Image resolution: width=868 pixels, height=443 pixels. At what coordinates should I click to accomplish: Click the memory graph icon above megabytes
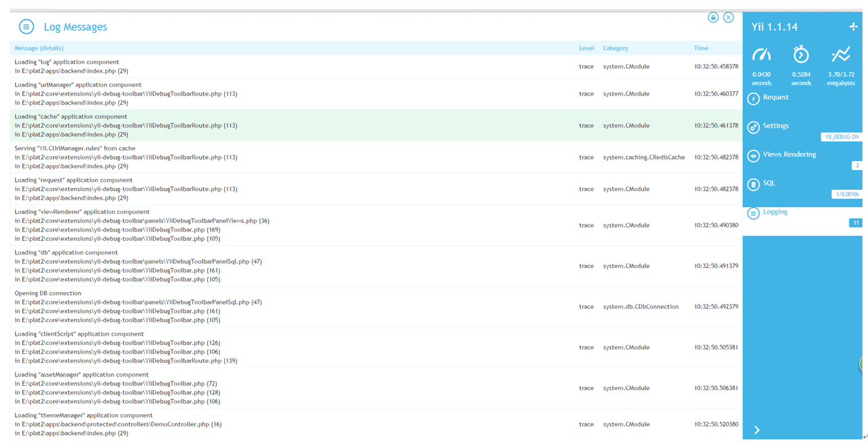pyautogui.click(x=841, y=55)
